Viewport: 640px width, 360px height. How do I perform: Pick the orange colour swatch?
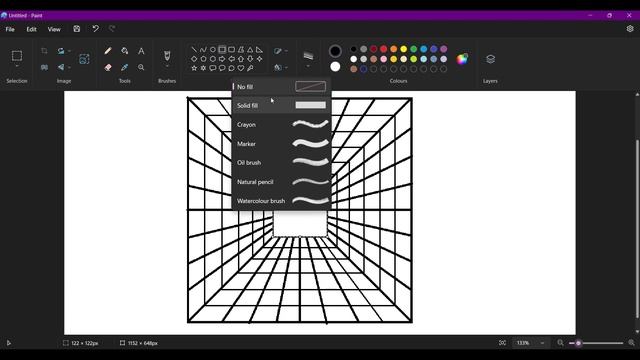(393, 49)
